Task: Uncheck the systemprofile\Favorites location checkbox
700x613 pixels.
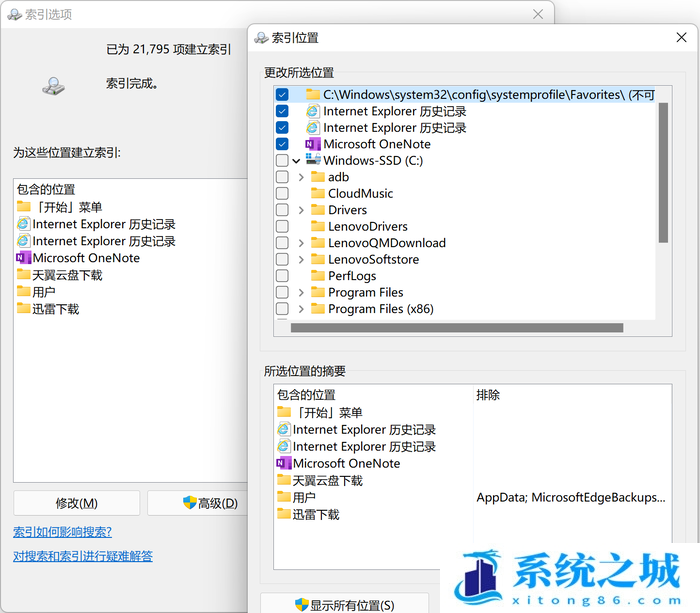Action: click(x=282, y=95)
